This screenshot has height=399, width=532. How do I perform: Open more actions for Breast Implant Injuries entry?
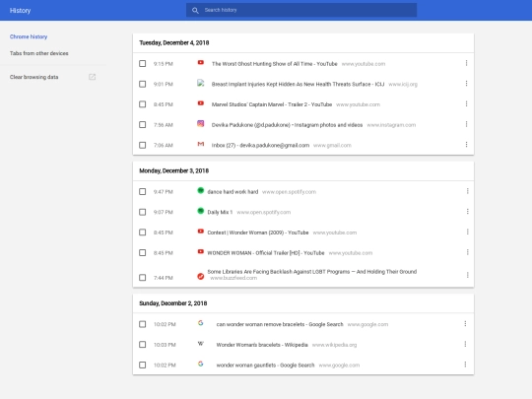(467, 84)
